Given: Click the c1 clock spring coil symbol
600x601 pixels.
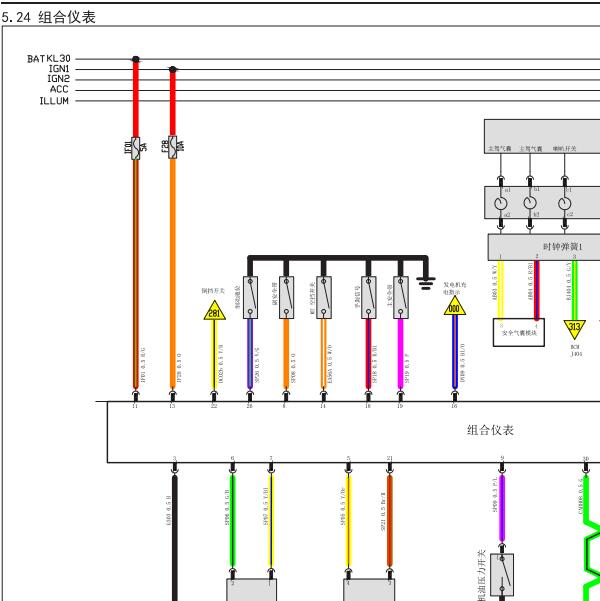Looking at the screenshot, I should tap(564, 203).
